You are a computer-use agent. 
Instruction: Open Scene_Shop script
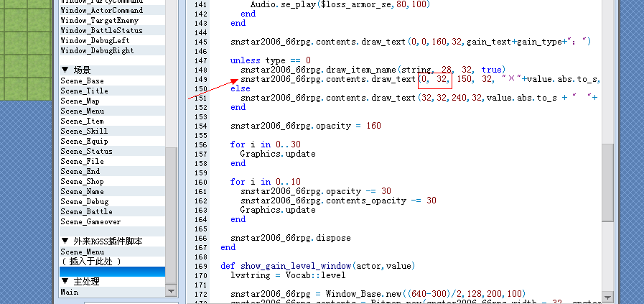tap(112, 181)
